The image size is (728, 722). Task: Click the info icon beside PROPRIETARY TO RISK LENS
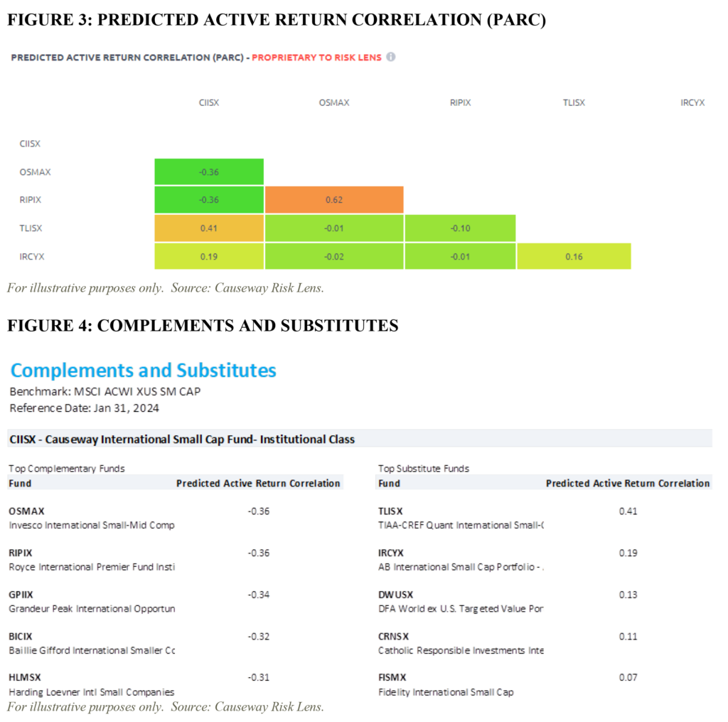click(x=391, y=57)
